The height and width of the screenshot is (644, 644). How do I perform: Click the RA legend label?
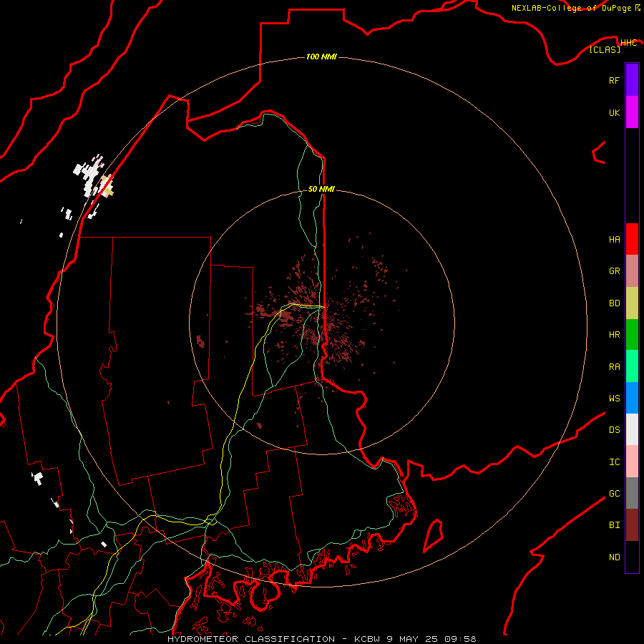pyautogui.click(x=614, y=367)
